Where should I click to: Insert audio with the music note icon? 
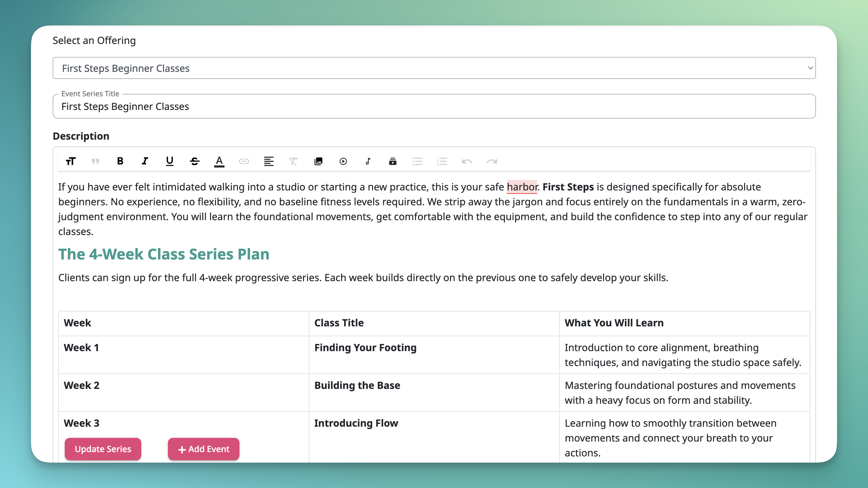click(x=368, y=161)
